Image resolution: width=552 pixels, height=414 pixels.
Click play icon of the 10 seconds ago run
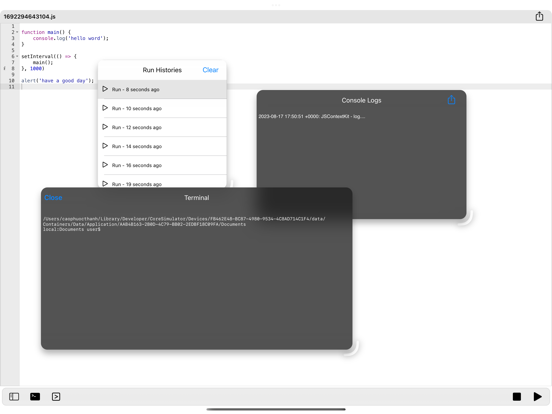click(105, 108)
